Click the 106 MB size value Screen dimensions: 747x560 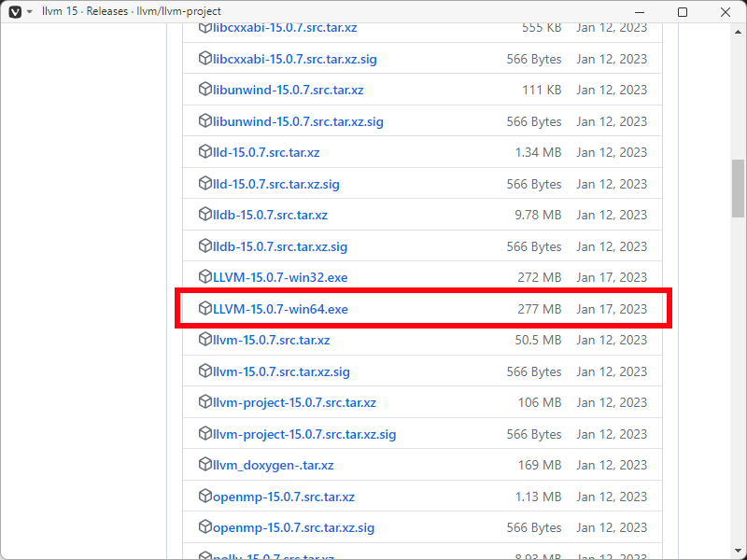point(540,402)
